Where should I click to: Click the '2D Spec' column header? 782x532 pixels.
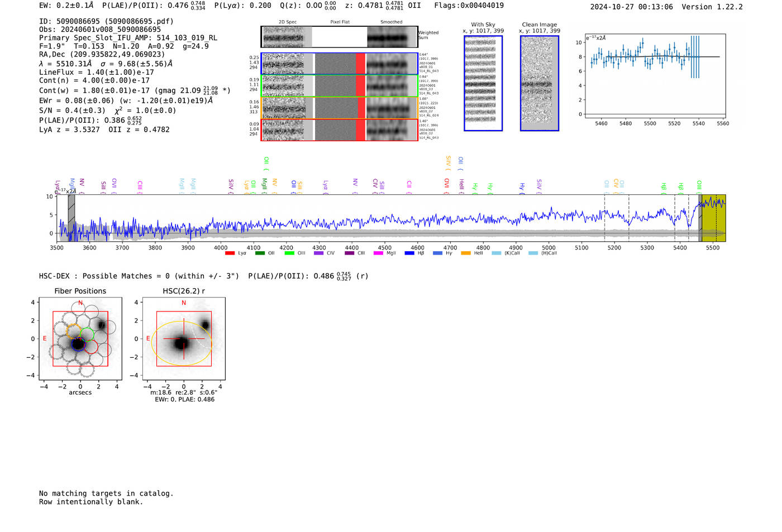coord(288,22)
